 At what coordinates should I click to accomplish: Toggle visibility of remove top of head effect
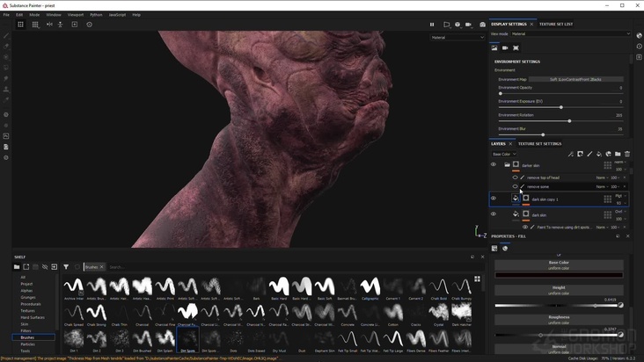(515, 177)
